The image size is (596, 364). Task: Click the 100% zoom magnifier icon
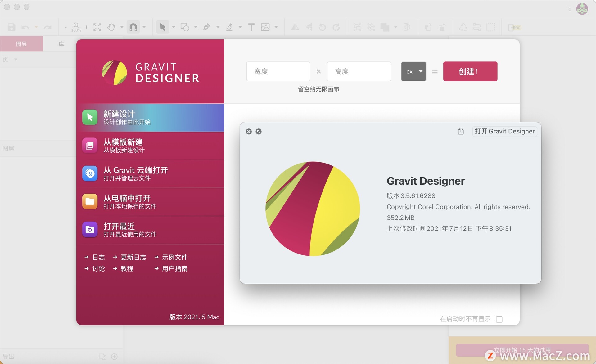[76, 27]
